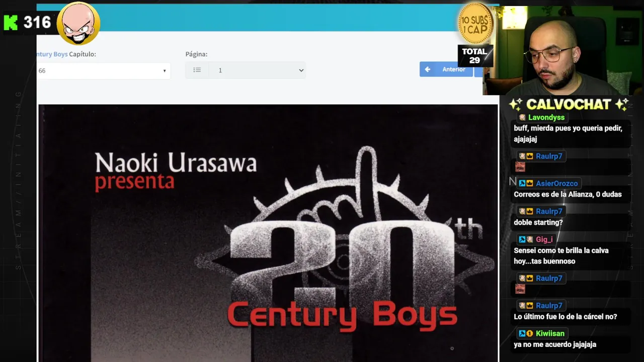Click the Kick logo icon
The height and width of the screenshot is (362, 644).
coord(11,23)
